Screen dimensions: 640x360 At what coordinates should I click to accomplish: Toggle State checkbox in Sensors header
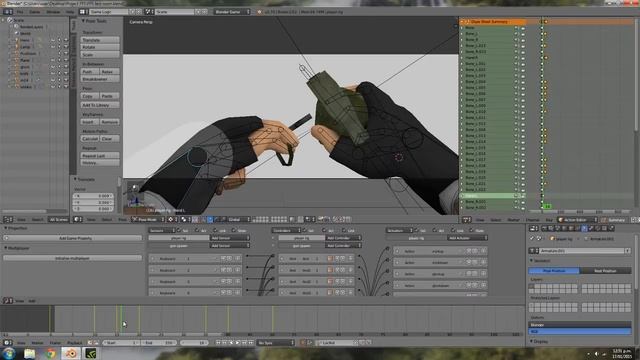pyautogui.click(x=234, y=231)
